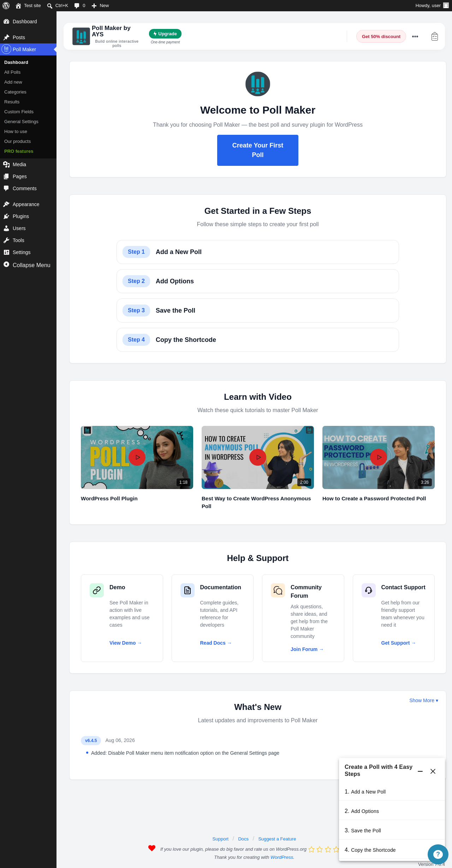This screenshot has width=452, height=868.
Task: Click the green Upgrade button
Action: pos(165,34)
